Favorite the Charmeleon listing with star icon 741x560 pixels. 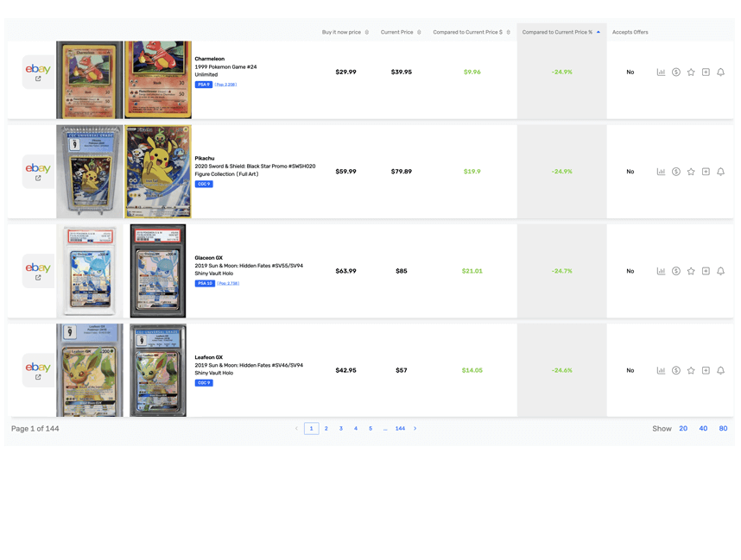691,72
